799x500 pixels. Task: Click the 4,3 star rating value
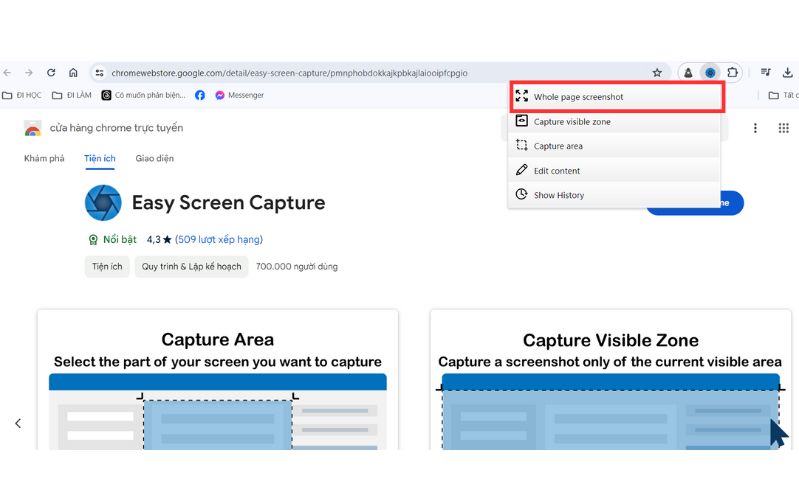pos(159,240)
